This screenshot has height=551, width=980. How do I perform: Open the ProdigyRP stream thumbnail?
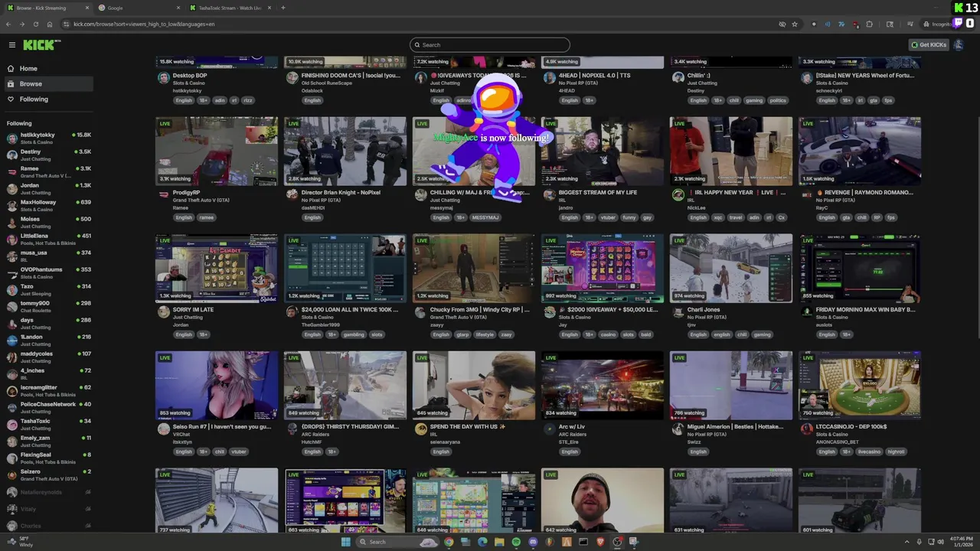point(217,151)
